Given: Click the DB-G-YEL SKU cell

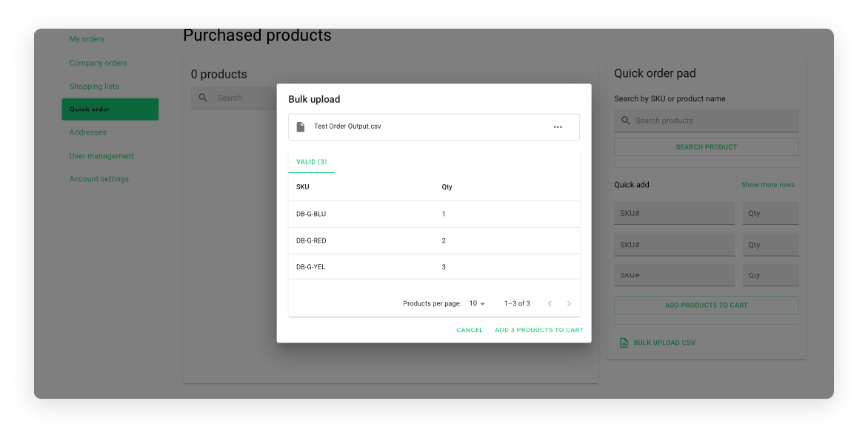Looking at the screenshot, I should 310,267.
